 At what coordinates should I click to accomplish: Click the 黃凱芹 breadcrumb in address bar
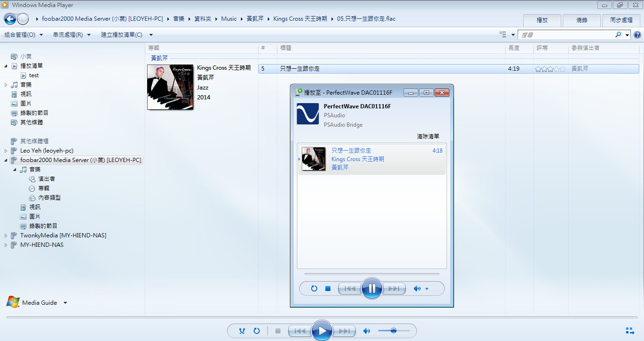pyautogui.click(x=256, y=19)
